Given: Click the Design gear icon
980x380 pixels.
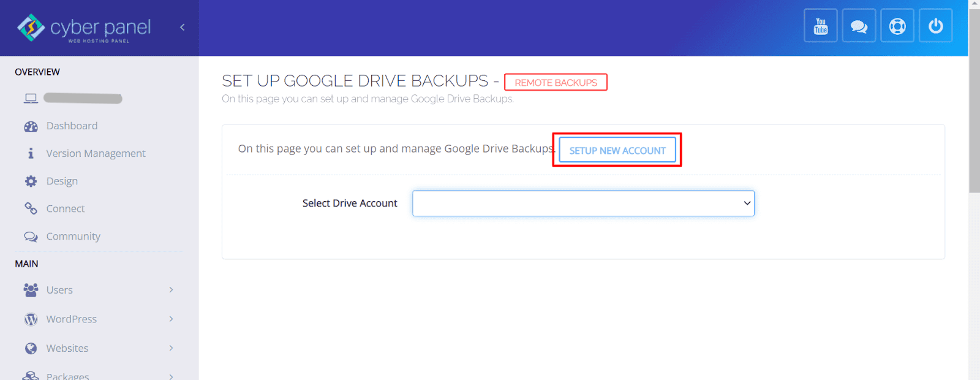Looking at the screenshot, I should click(31, 181).
